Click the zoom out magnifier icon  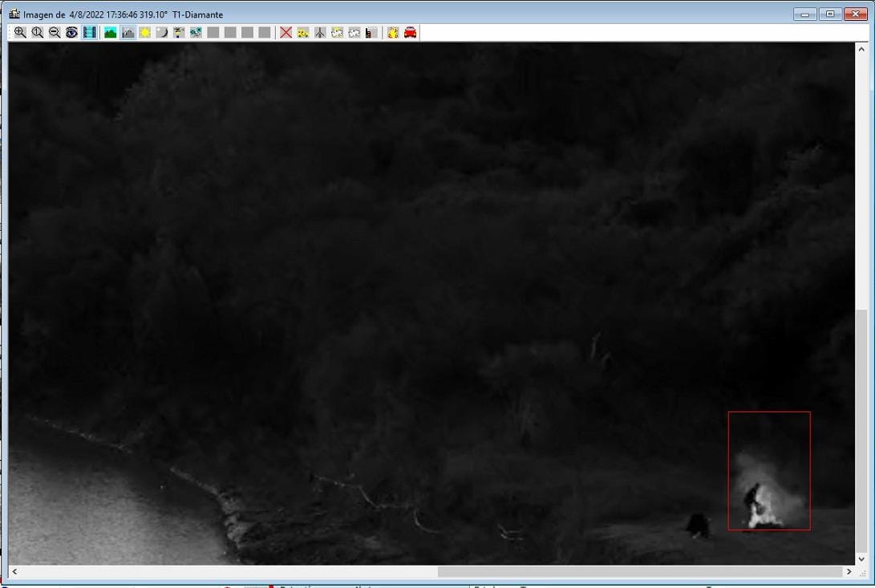pyautogui.click(x=55, y=33)
